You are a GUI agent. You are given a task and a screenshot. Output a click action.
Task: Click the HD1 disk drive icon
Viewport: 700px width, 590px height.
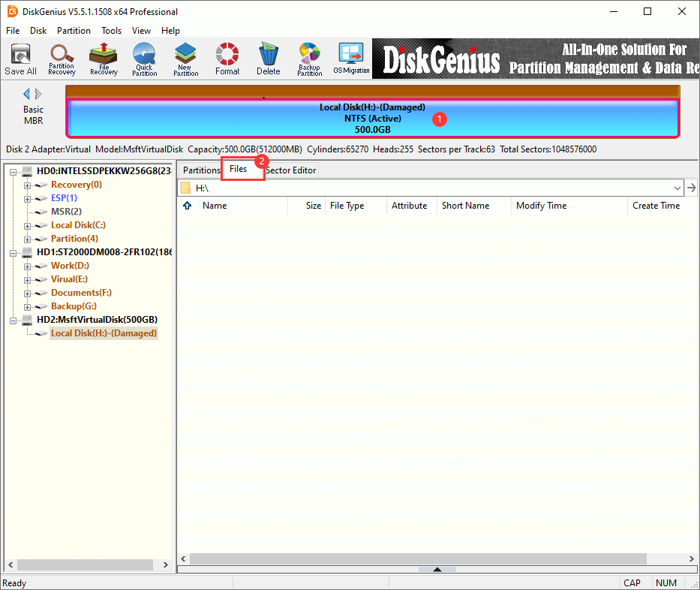pyautogui.click(x=27, y=252)
